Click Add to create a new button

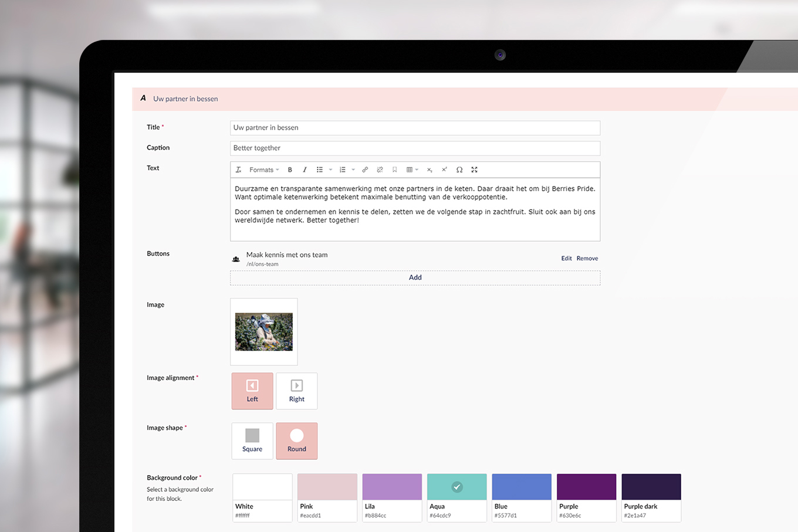(415, 277)
